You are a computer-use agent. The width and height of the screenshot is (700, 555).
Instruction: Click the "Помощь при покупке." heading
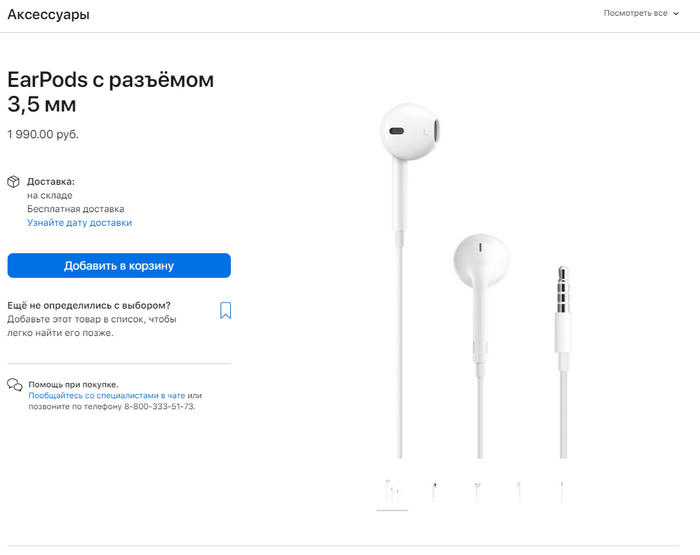pos(73,384)
